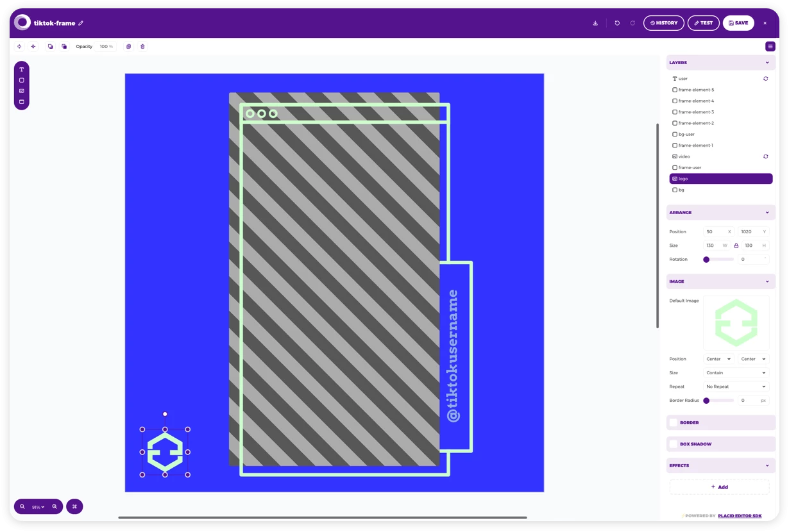Screen dimensions: 789x532
Task: Click the Test button
Action: (x=704, y=23)
